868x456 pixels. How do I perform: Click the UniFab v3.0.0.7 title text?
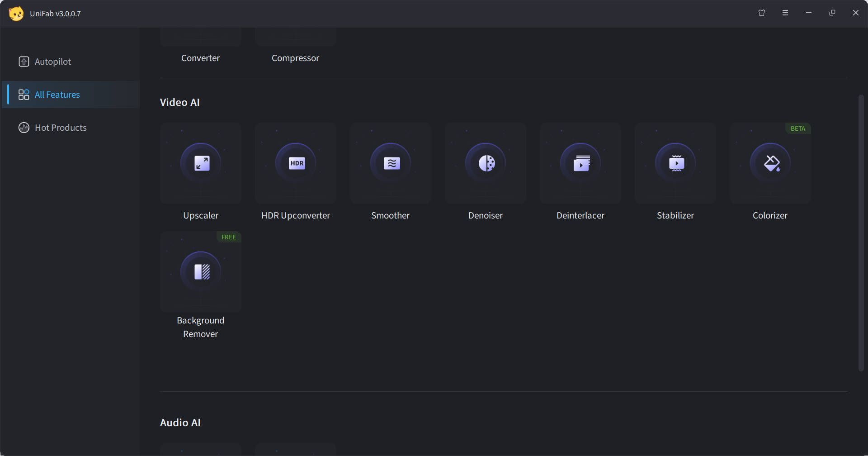click(x=55, y=14)
